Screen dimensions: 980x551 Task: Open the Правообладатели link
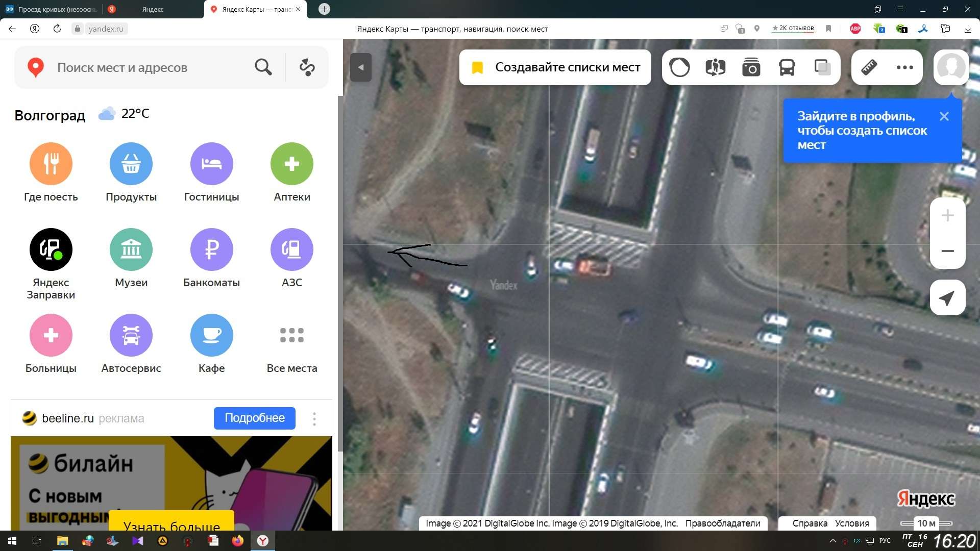[x=722, y=523]
